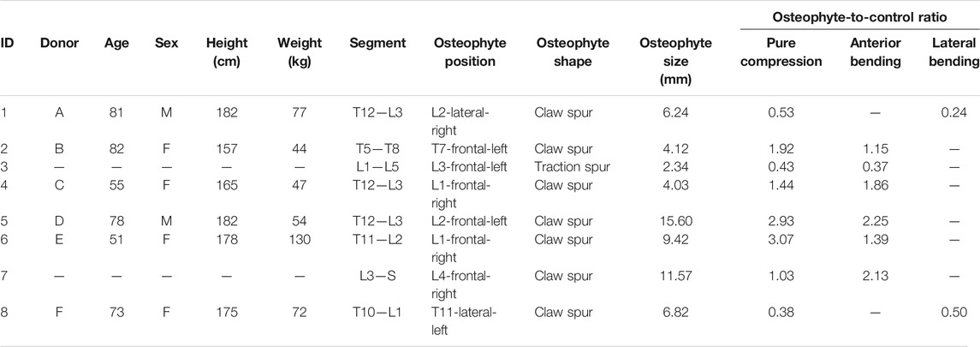
Task: Click the Osteophyte size (mm) header
Action: pos(667,62)
